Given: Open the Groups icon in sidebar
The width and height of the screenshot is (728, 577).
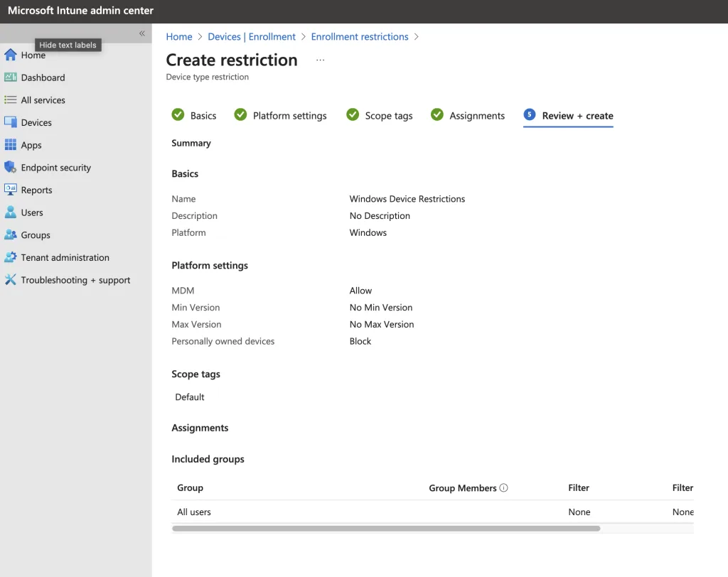Looking at the screenshot, I should coord(10,234).
